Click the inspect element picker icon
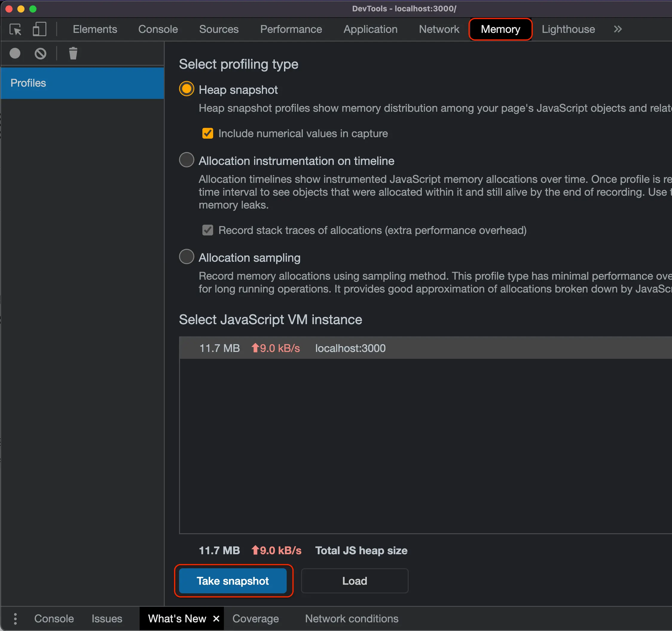Viewport: 672px width, 631px height. coord(15,29)
